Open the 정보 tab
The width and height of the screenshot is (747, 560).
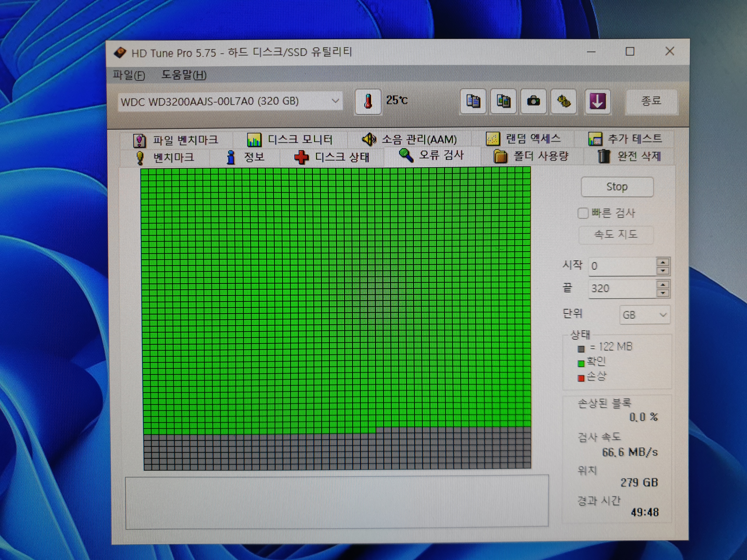245,157
